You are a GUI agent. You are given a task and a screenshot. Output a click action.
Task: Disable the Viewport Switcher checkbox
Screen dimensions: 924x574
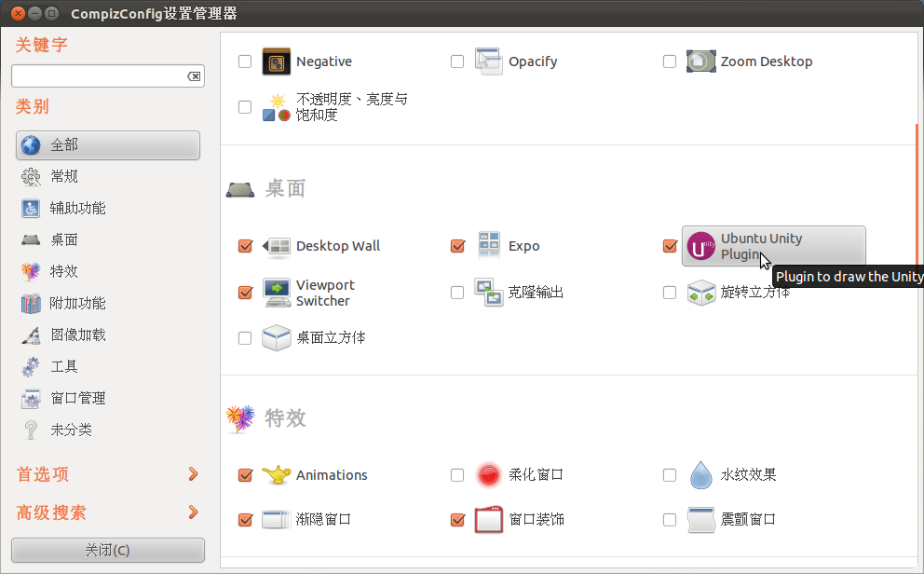pyautogui.click(x=245, y=293)
